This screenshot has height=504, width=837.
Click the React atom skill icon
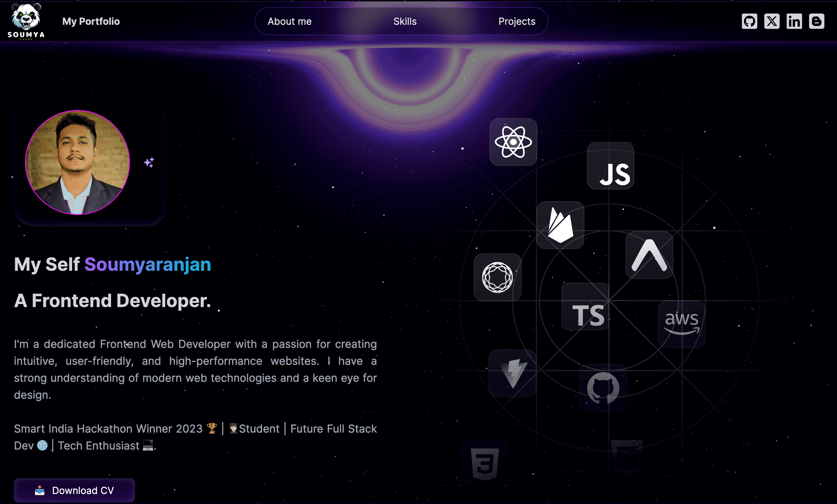513,142
